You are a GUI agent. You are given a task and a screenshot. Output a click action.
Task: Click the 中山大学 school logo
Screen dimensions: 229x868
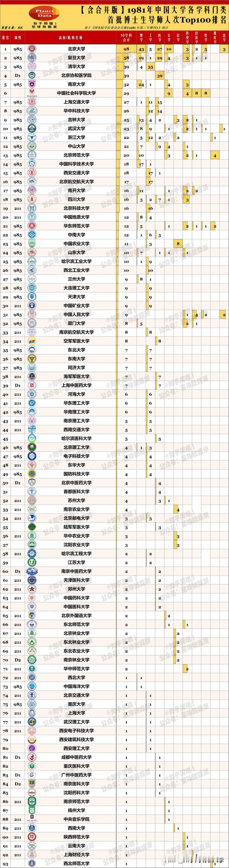point(32,146)
